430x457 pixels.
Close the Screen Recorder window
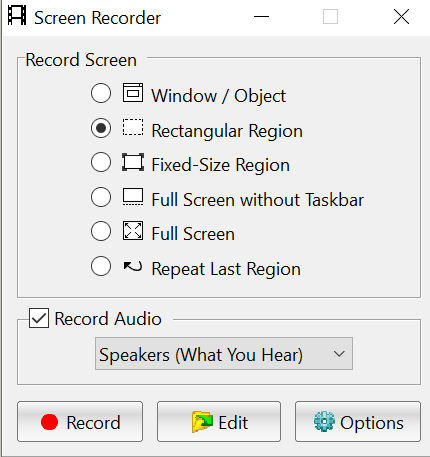(x=401, y=16)
